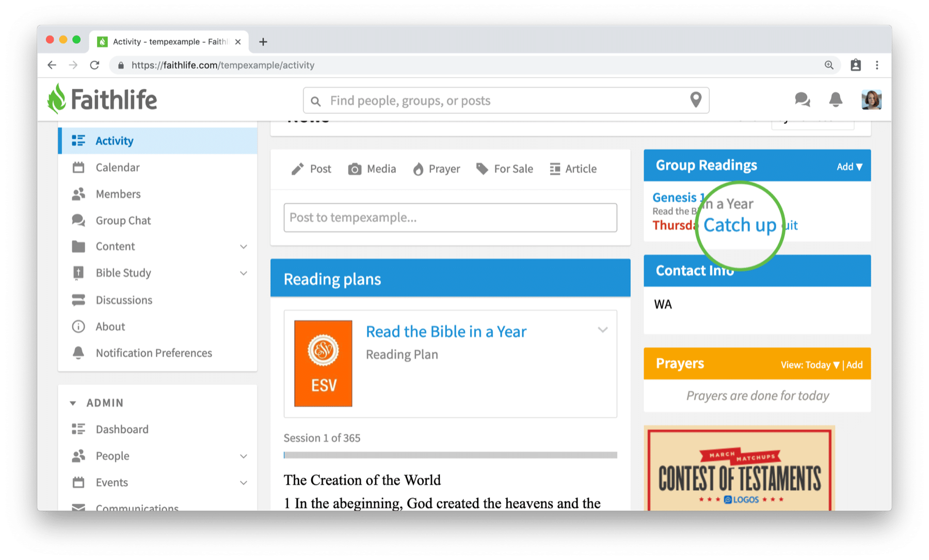Expand the People admin chevron
This screenshot has height=560, width=929.
(x=244, y=456)
